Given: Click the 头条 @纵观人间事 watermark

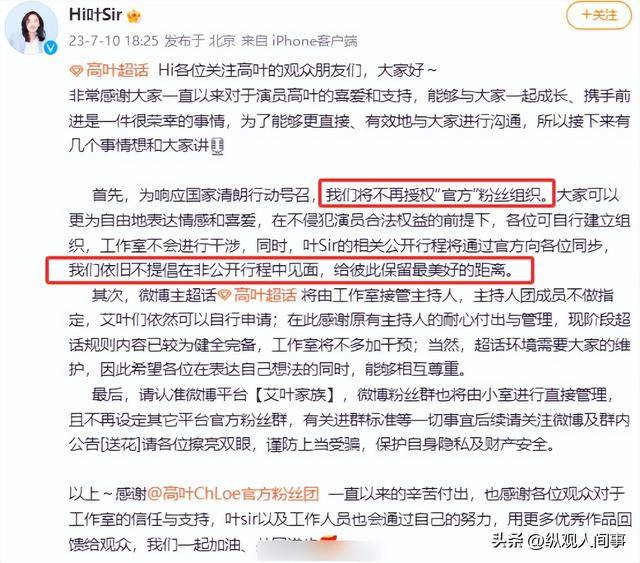Looking at the screenshot, I should [559, 541].
